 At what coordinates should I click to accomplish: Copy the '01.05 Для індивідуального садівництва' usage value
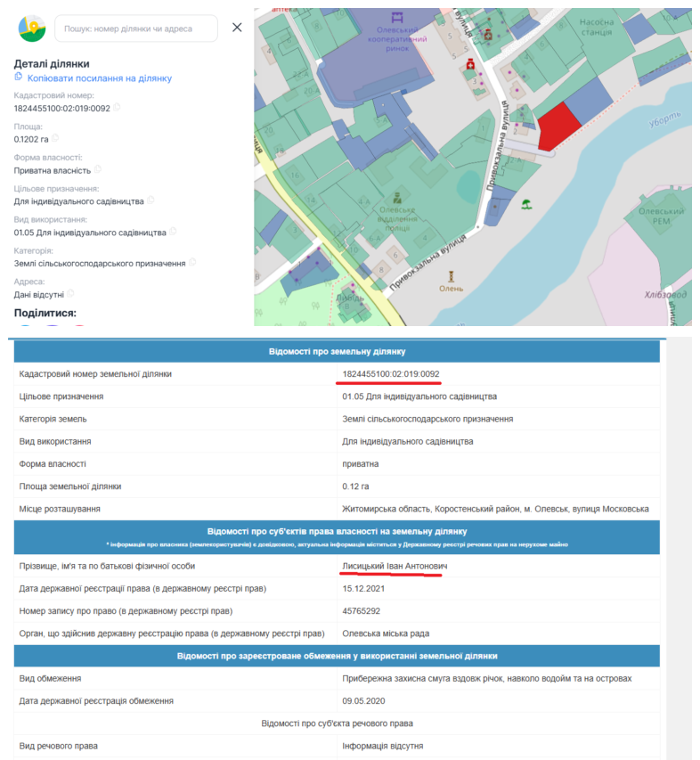(x=173, y=232)
